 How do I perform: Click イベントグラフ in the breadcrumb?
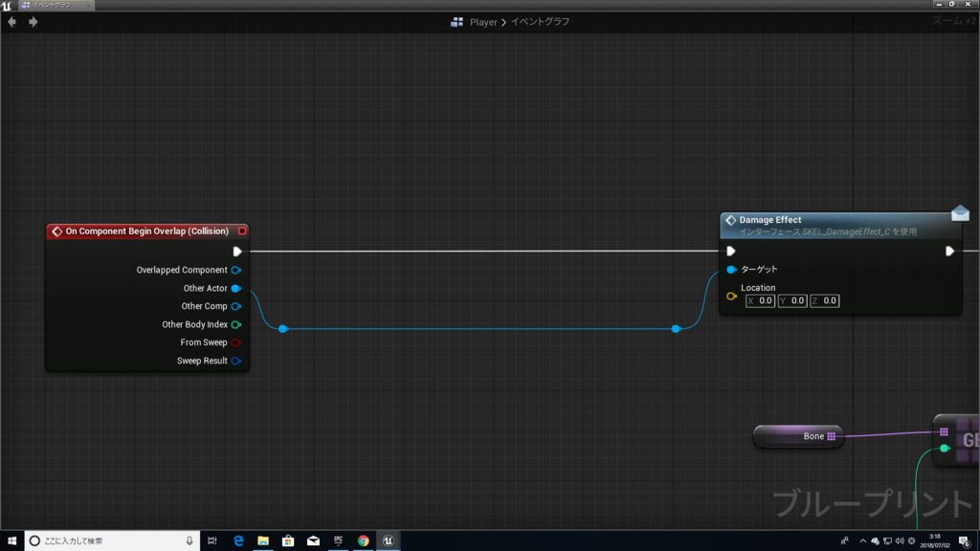540,22
